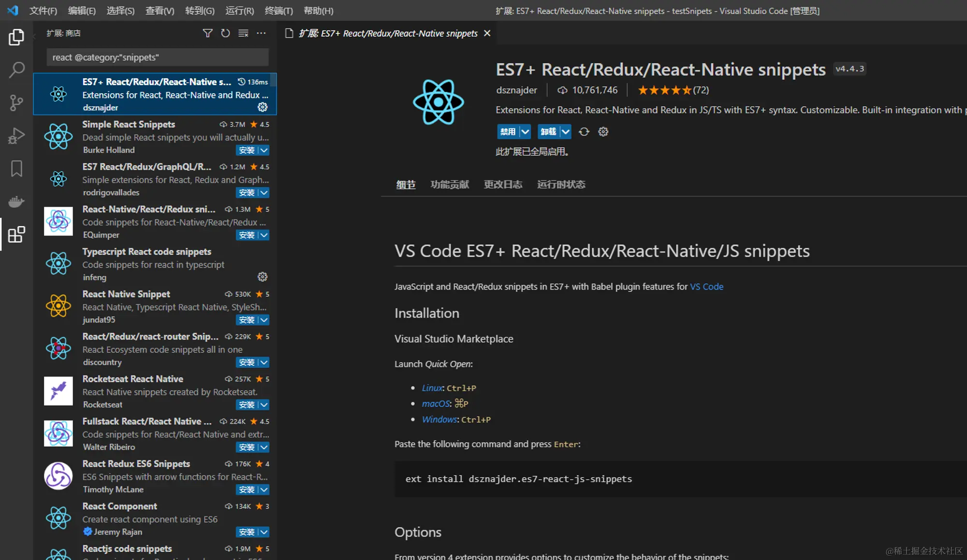Click the filter extensions funnel icon
967x560 pixels.
[x=207, y=33]
